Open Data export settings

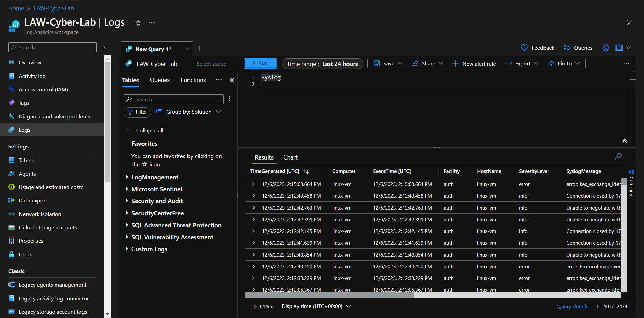pos(33,200)
